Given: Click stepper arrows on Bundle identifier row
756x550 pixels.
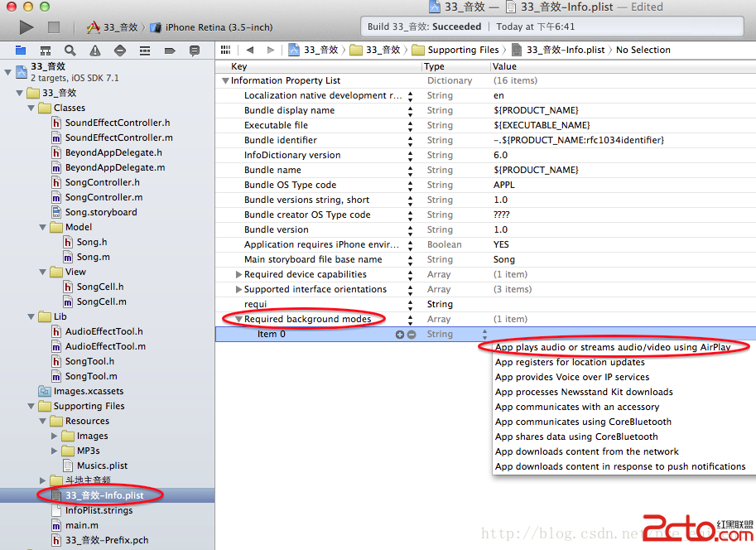Looking at the screenshot, I should [410, 140].
